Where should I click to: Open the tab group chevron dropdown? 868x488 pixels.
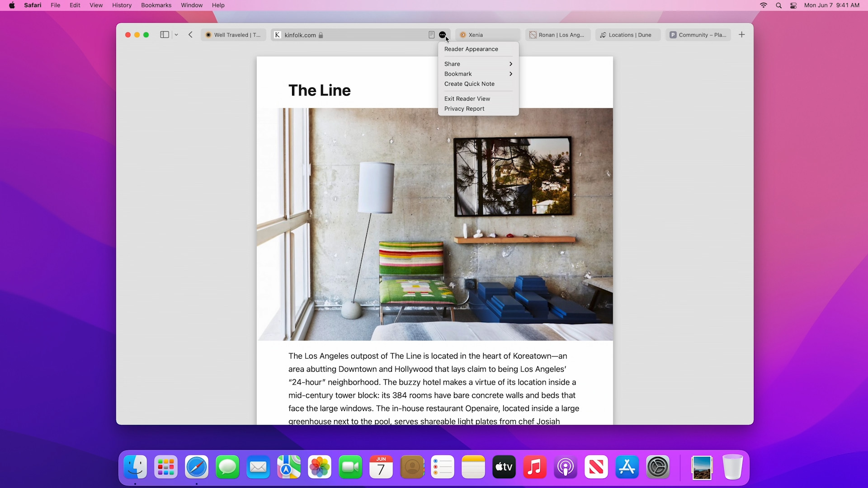coord(176,34)
